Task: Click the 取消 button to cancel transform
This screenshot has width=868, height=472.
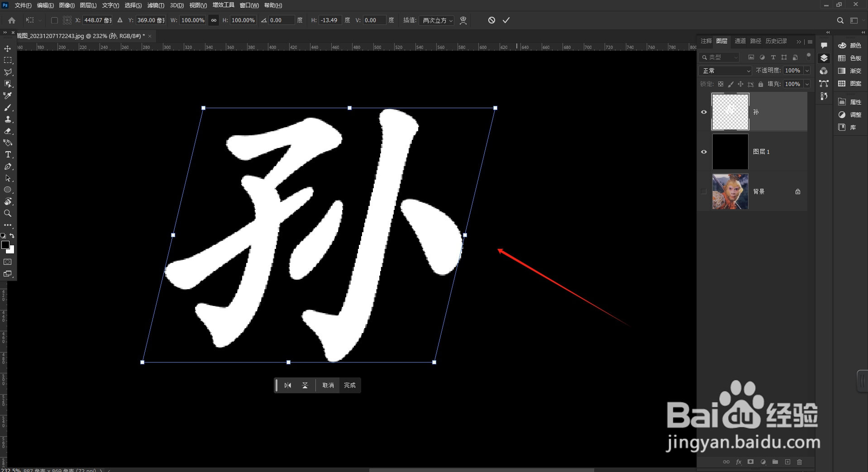Action: click(328, 385)
